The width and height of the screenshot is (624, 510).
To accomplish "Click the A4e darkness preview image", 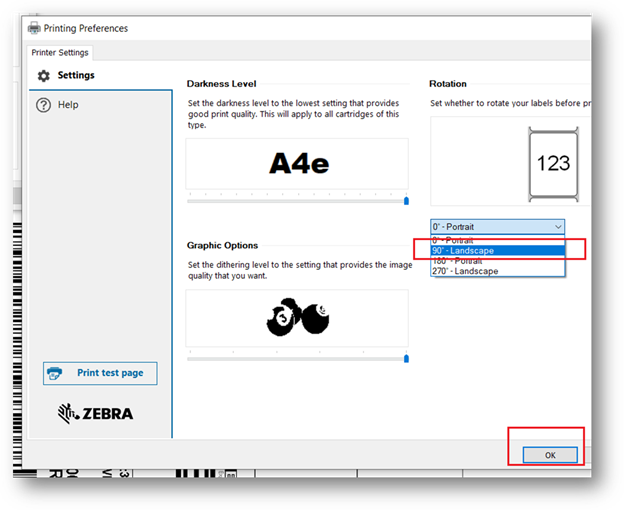I will click(x=299, y=164).
